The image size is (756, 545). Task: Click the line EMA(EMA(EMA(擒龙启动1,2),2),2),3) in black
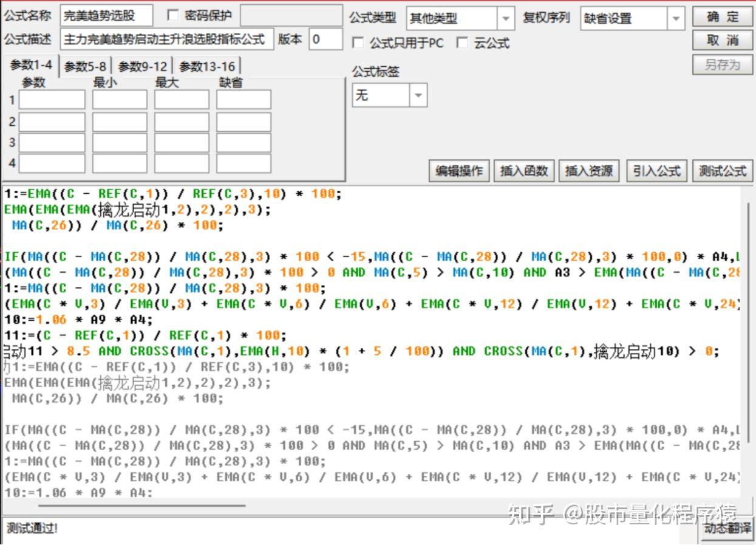click(x=137, y=210)
